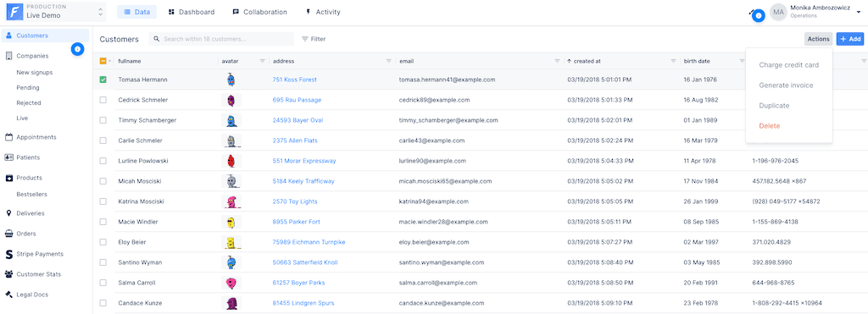This screenshot has width=868, height=314.
Task: Open the email column filter arrow
Action: (x=558, y=62)
